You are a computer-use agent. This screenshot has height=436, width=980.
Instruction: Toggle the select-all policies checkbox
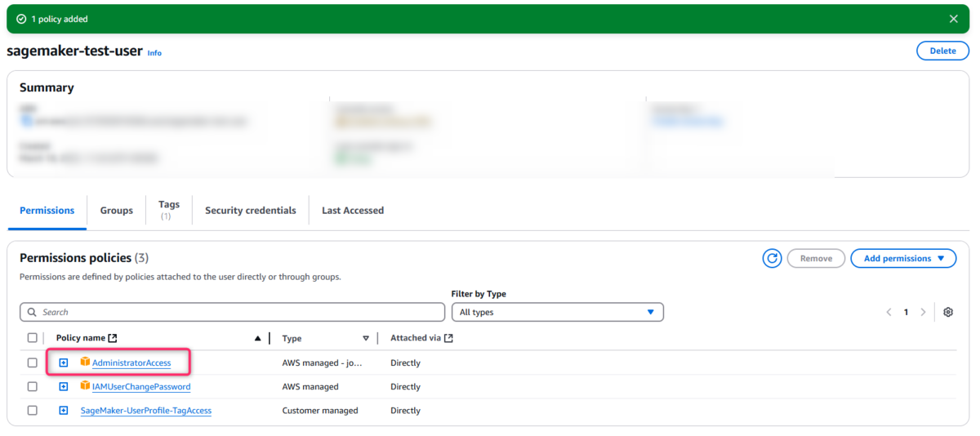pyautogui.click(x=32, y=338)
